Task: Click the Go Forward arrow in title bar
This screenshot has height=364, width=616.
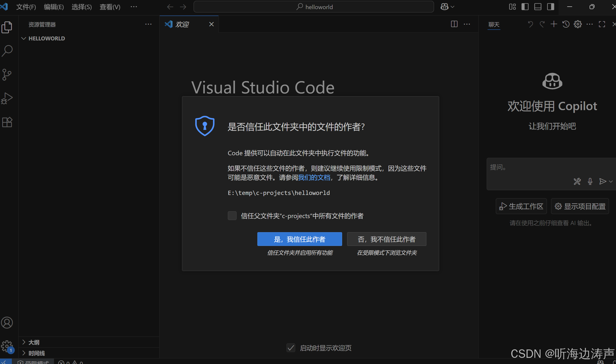Action: point(183,7)
